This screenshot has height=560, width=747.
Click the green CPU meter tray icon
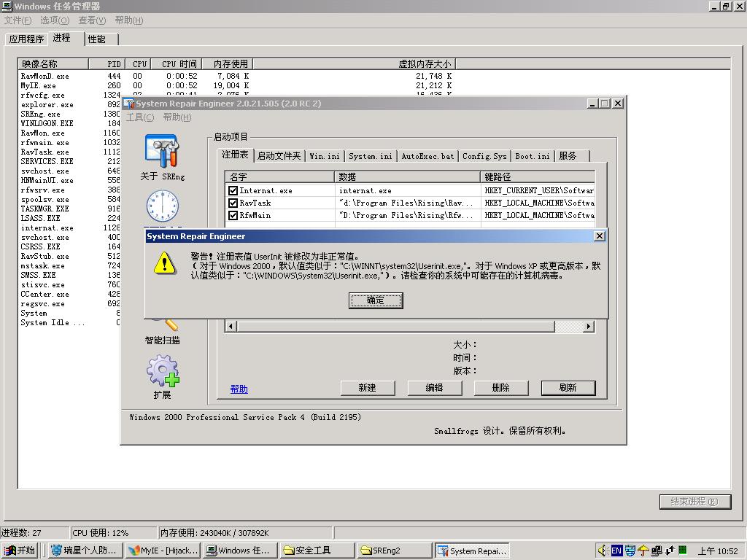tap(683, 550)
